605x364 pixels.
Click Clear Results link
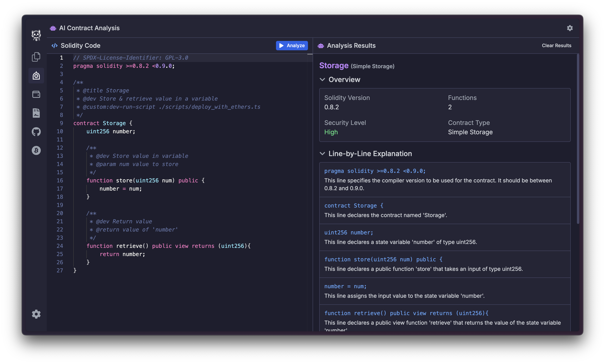pyautogui.click(x=556, y=46)
